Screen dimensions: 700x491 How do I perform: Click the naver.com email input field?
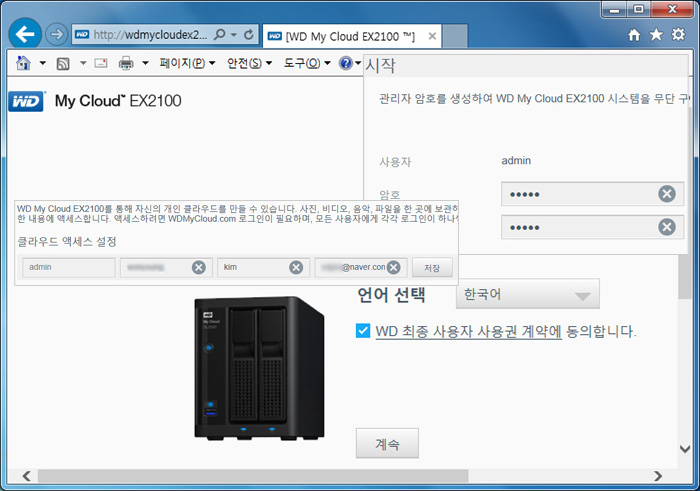(x=361, y=267)
